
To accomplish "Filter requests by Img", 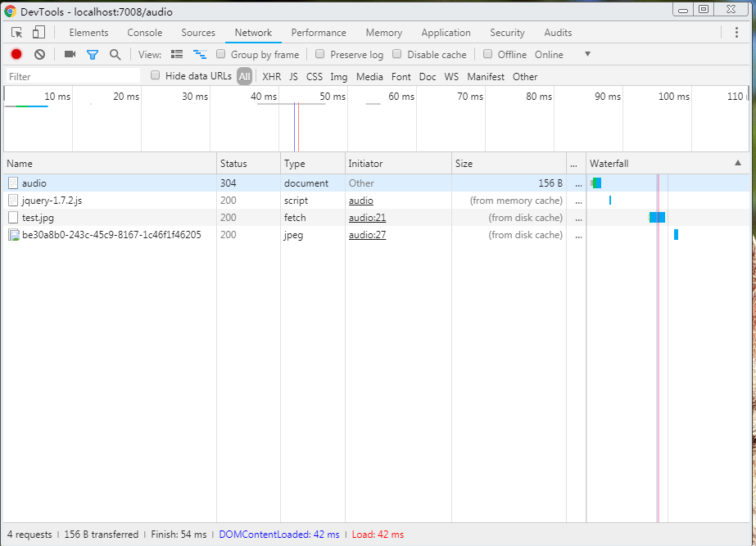I will tap(339, 77).
